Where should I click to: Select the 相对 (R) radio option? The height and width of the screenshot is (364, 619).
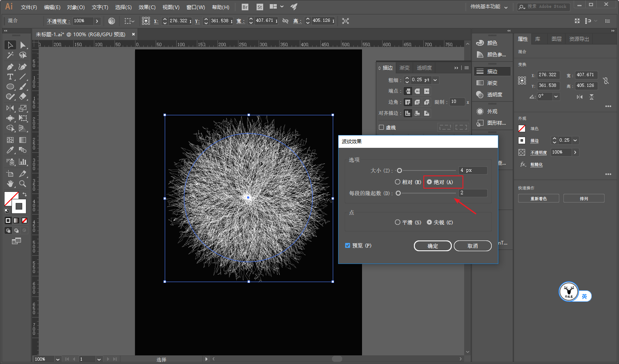(x=397, y=182)
